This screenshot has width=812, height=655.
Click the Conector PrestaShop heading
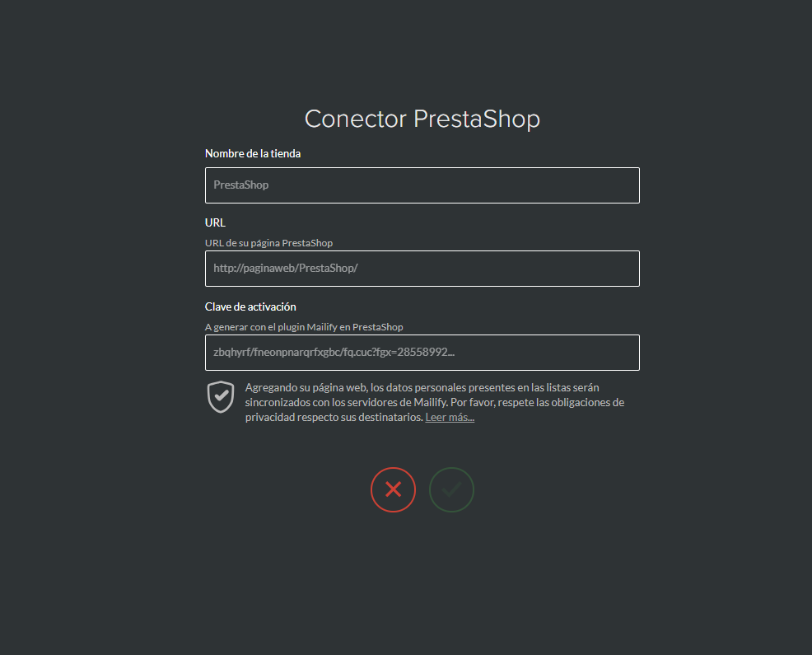click(x=422, y=119)
